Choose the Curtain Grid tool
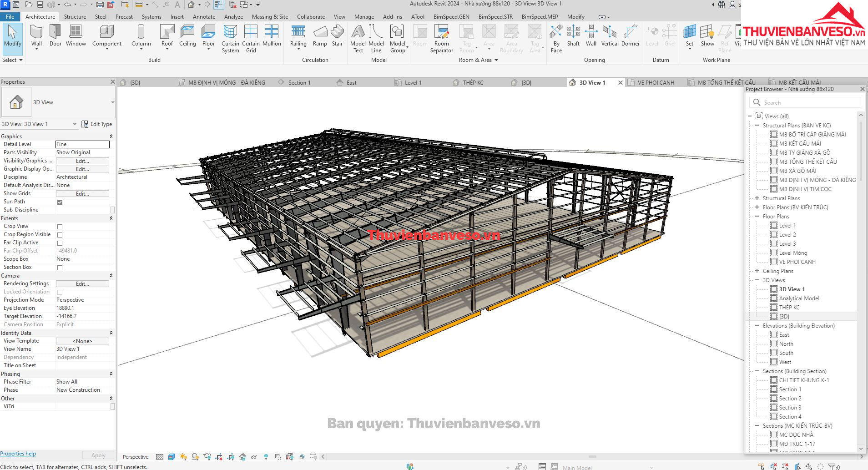 (251, 38)
